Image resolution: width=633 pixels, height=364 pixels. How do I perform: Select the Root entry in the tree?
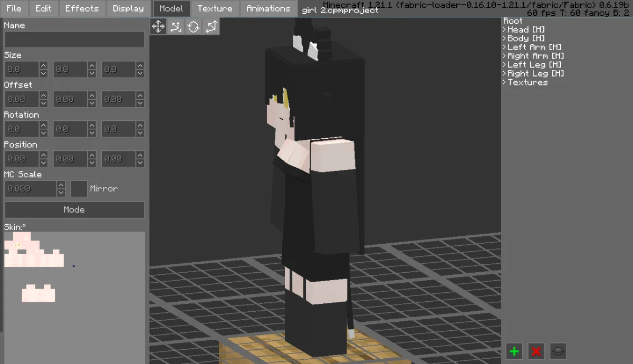click(x=513, y=21)
